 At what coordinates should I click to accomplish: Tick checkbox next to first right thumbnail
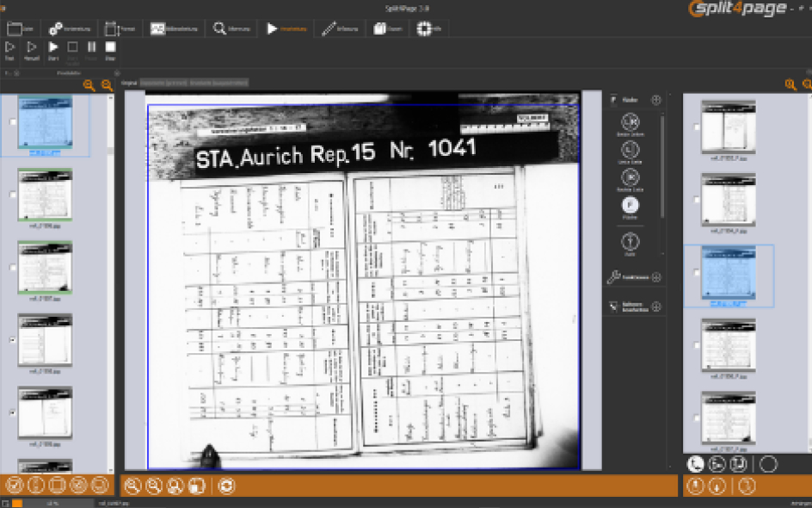pos(697,127)
